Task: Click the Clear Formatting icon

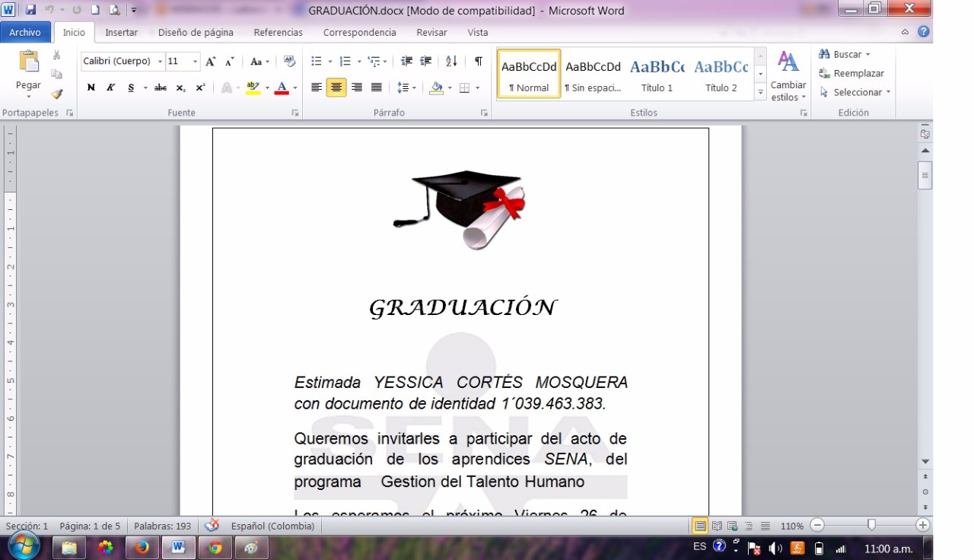Action: pos(289,62)
